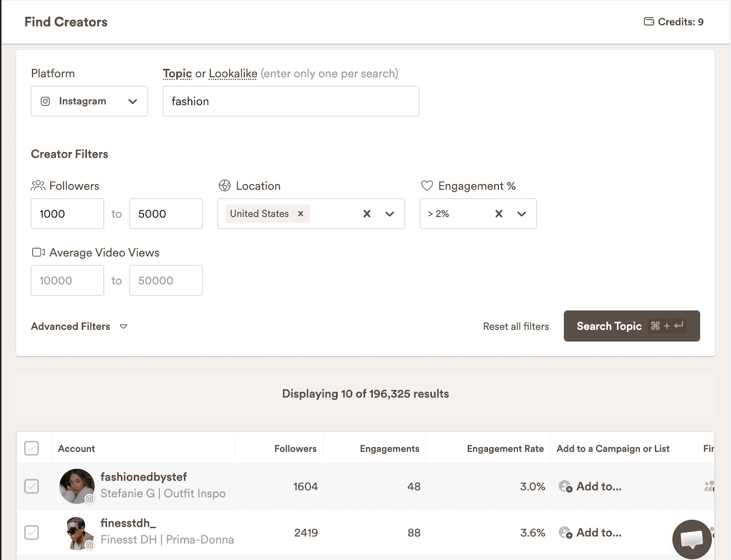Screen dimensions: 731x560
Task: Click the find-lookalike icon in fashionedbystef row
Action: tap(709, 486)
